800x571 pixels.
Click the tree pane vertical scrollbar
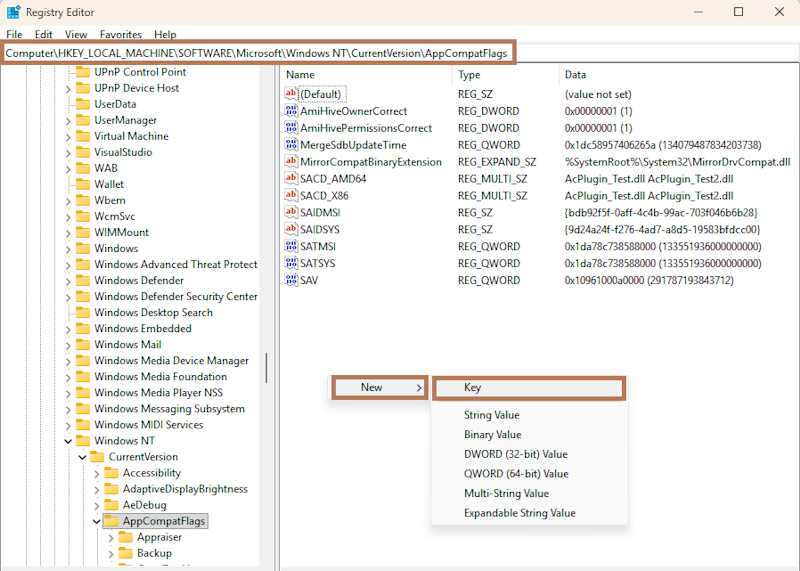[x=266, y=368]
